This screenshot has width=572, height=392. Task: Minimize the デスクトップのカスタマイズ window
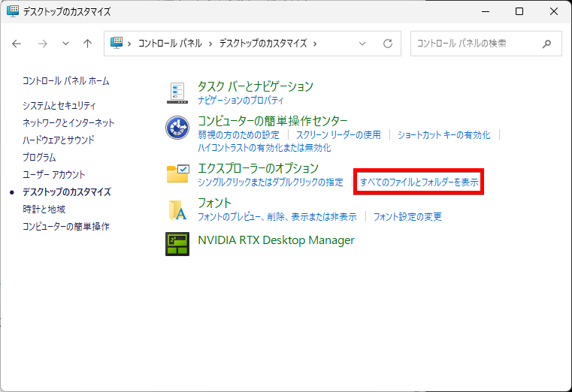pyautogui.click(x=486, y=12)
